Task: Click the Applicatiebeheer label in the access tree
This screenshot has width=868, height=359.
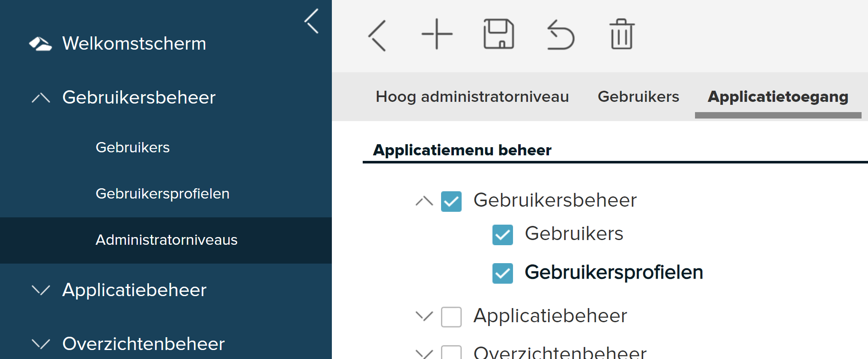Action: 550,316
